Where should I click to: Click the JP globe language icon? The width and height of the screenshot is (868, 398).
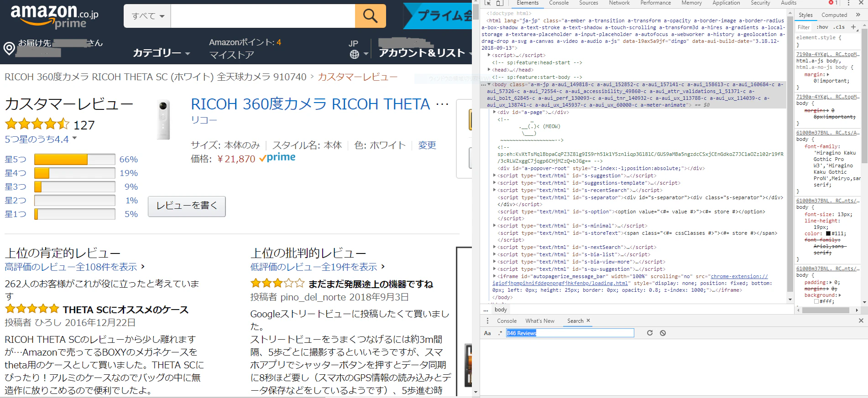[355, 54]
